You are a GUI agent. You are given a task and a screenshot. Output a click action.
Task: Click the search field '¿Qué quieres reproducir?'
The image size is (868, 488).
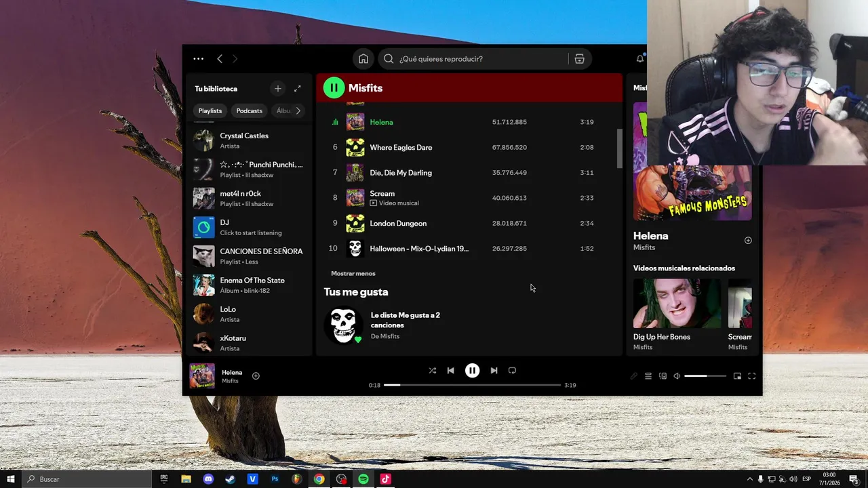[475, 59]
